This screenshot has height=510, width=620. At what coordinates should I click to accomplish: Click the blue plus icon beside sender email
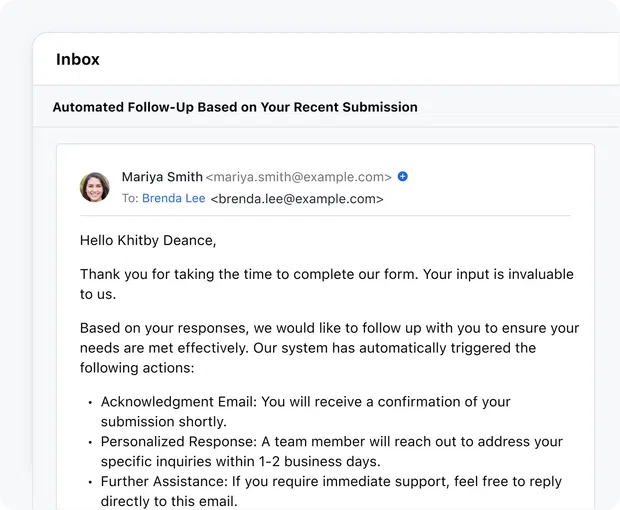(403, 176)
